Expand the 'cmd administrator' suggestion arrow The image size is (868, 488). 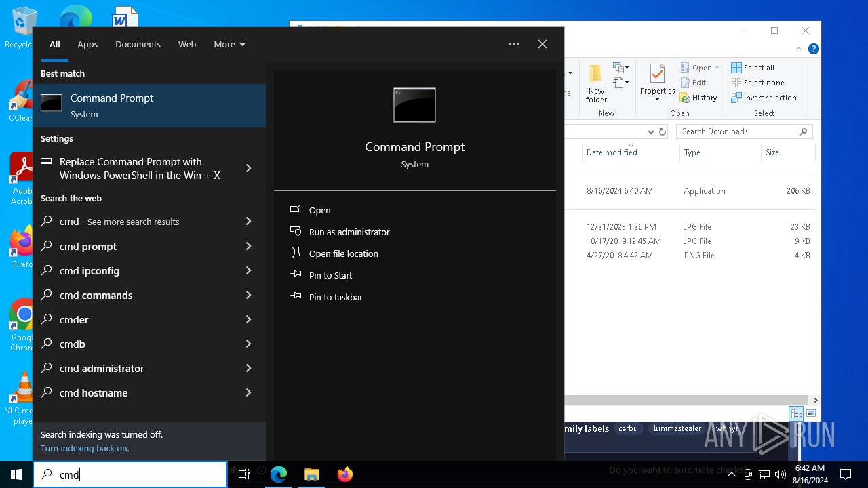248,368
